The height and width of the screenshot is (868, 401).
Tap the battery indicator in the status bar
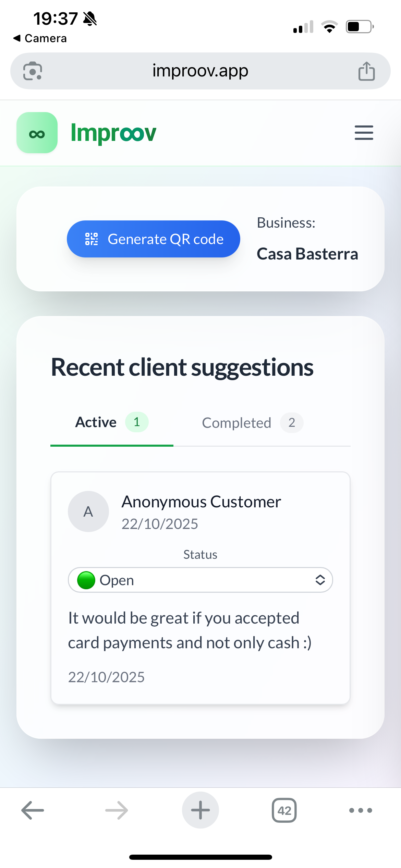359,26
